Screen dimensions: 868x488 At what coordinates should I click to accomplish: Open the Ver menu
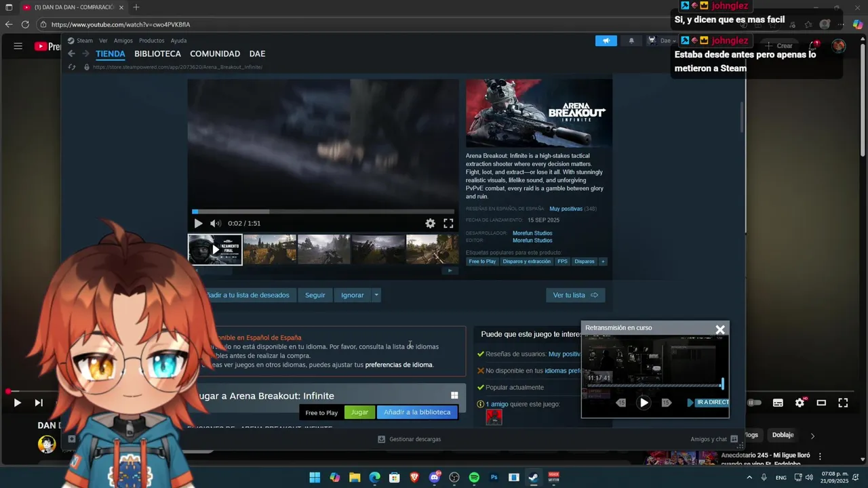pos(103,41)
